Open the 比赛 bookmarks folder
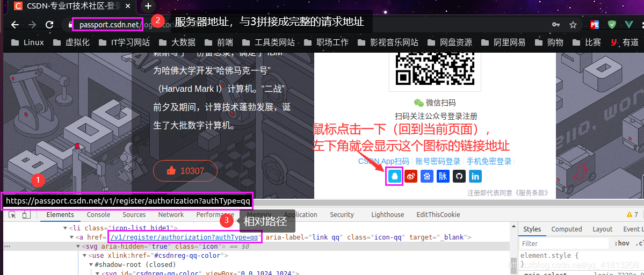The width and height of the screenshot is (644, 275). tap(587, 42)
